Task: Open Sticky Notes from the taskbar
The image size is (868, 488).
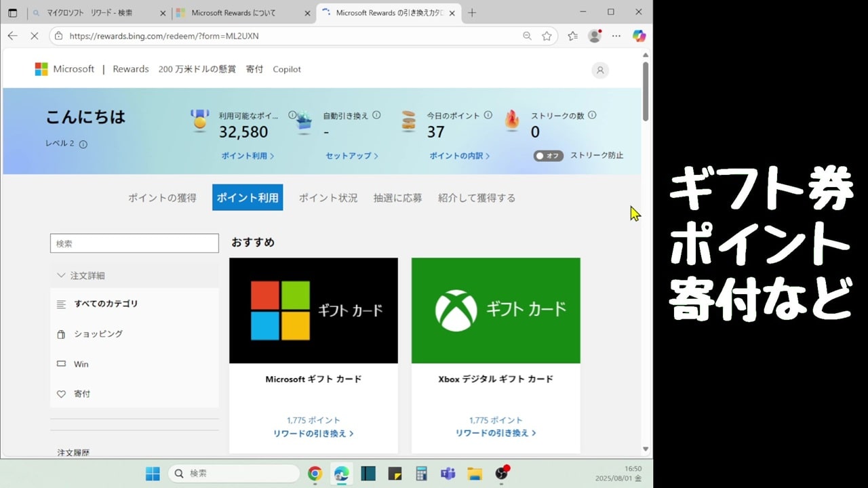Action: coord(395,473)
